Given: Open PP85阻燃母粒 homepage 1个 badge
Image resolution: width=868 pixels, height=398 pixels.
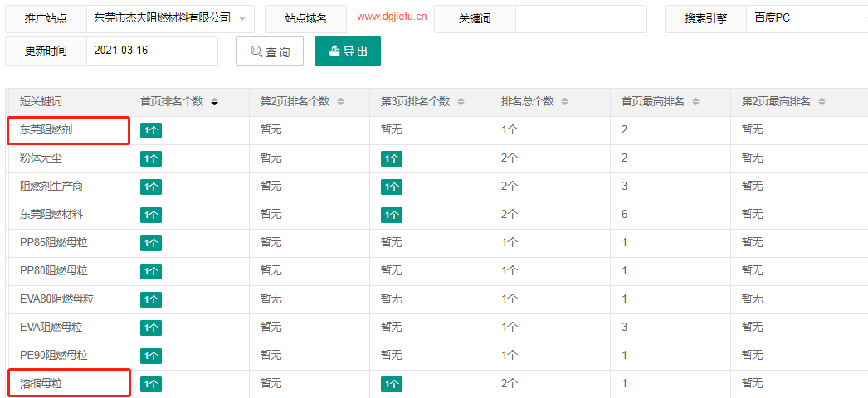Looking at the screenshot, I should (151, 243).
